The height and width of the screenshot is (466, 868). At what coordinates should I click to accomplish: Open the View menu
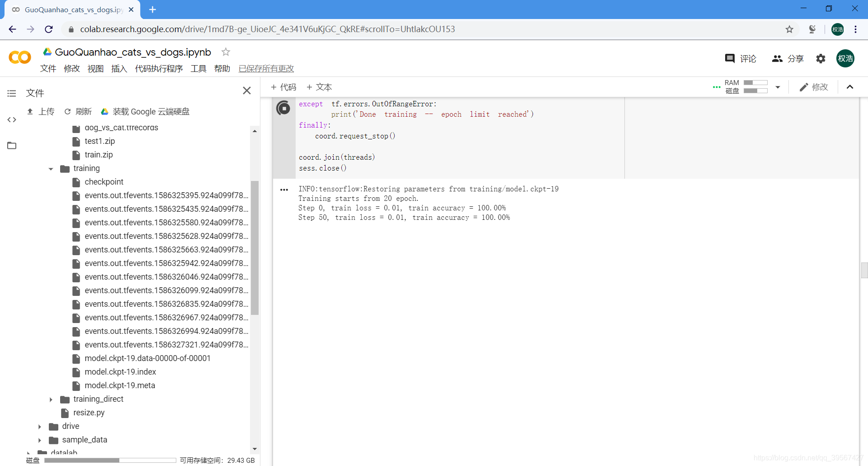95,68
